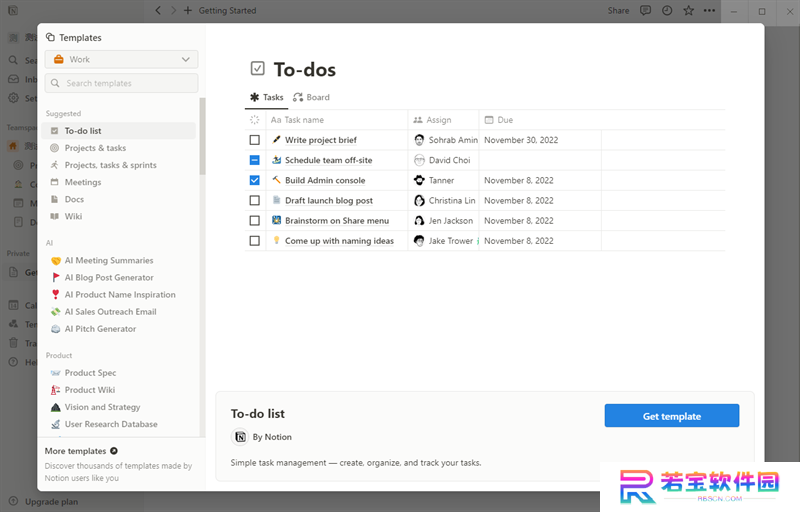This screenshot has height=512, width=800.
Task: Uncheck Build Admin console checkbox
Action: coord(255,180)
